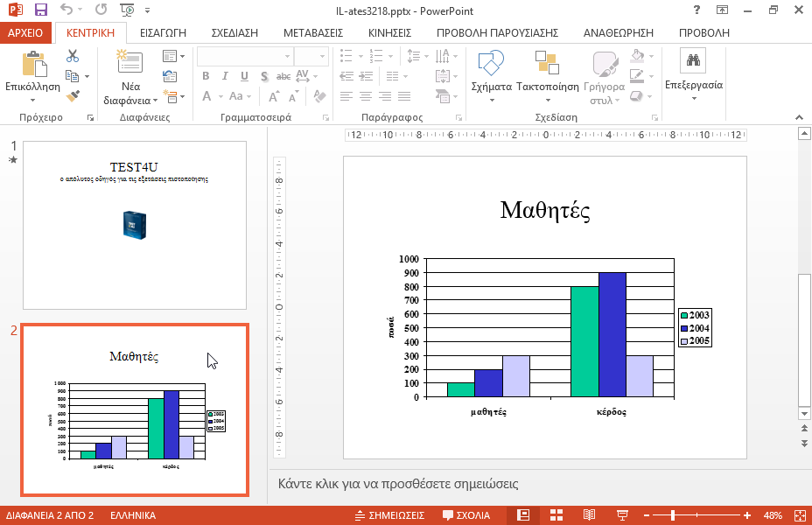
Task: Align text right button
Action: tap(385, 96)
